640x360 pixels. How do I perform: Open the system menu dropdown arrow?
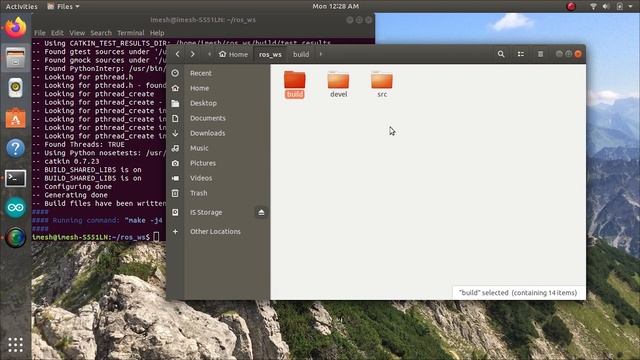[x=631, y=7]
